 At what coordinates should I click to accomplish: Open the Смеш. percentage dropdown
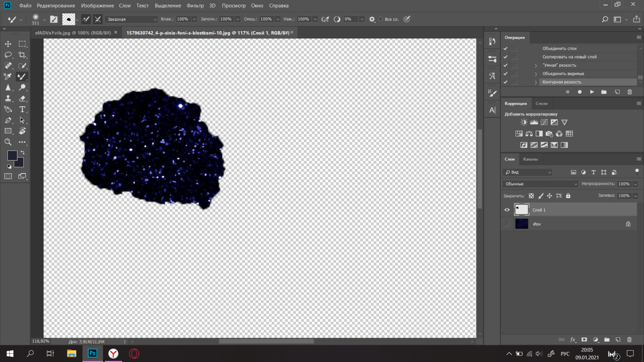coord(278,19)
